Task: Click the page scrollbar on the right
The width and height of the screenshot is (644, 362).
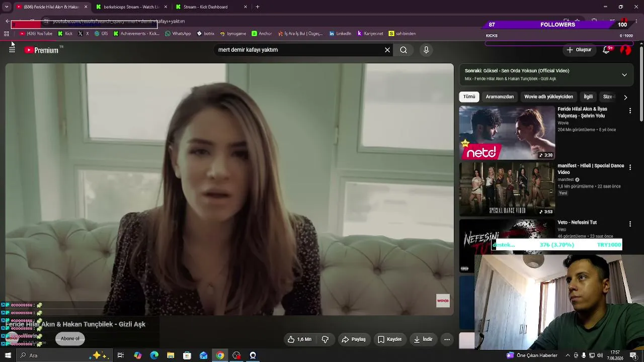Action: coord(641,83)
